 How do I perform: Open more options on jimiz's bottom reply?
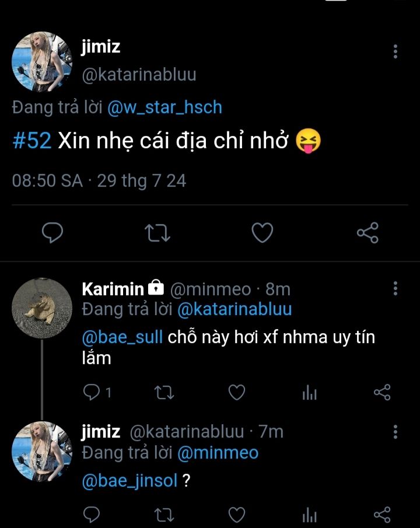[x=395, y=432]
